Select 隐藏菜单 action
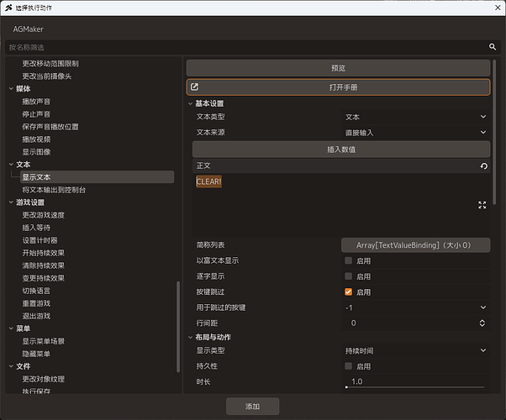Image resolution: width=506 pixels, height=420 pixels. [36, 354]
